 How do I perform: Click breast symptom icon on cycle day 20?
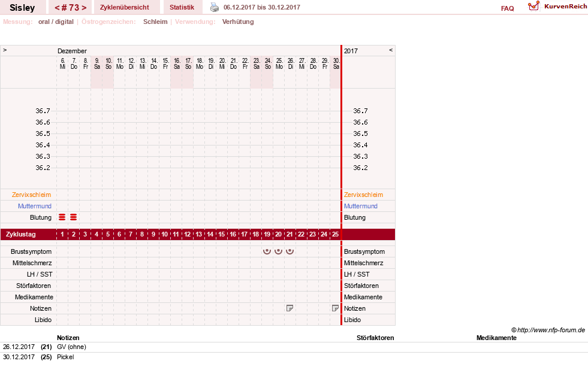(278, 251)
